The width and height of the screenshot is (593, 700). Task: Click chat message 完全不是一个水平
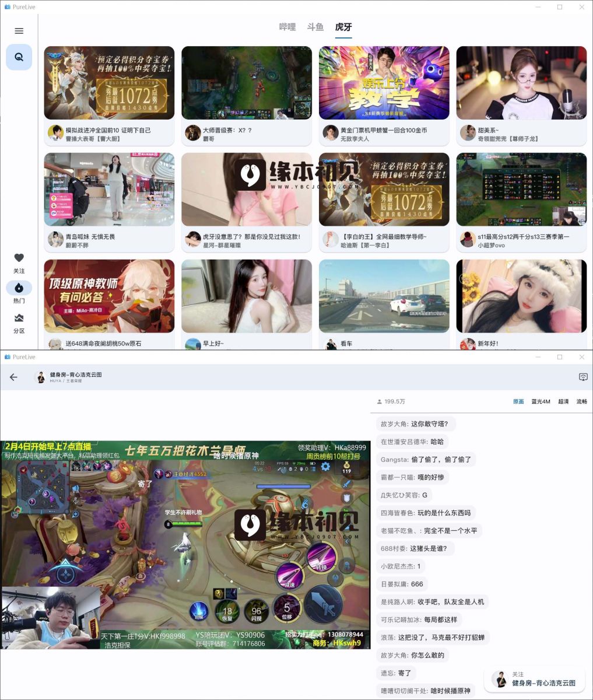coord(429,531)
